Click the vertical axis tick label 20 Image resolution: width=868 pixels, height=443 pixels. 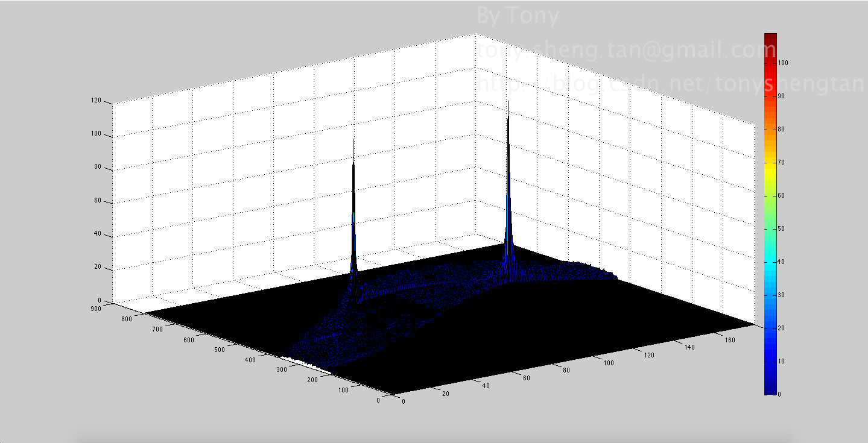98,268
